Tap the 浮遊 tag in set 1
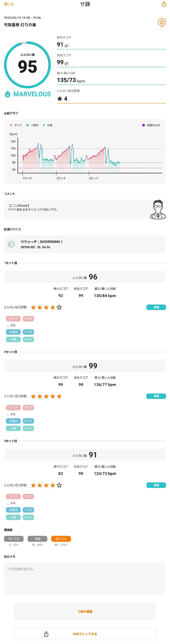Viewport: 170px width, 644px height. pos(156,307)
